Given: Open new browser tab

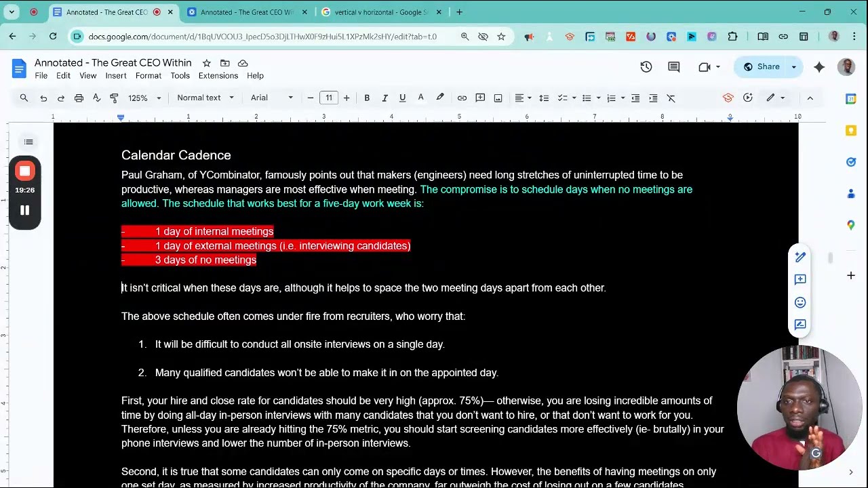Looking at the screenshot, I should (459, 12).
